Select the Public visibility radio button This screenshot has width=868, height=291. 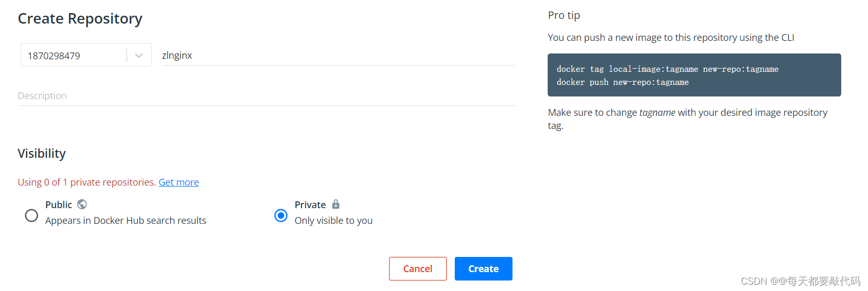pyautogui.click(x=32, y=215)
